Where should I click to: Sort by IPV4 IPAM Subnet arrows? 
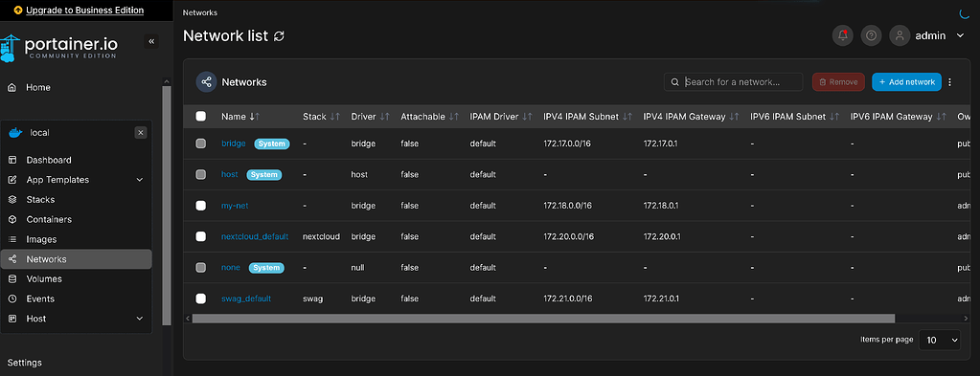[627, 116]
